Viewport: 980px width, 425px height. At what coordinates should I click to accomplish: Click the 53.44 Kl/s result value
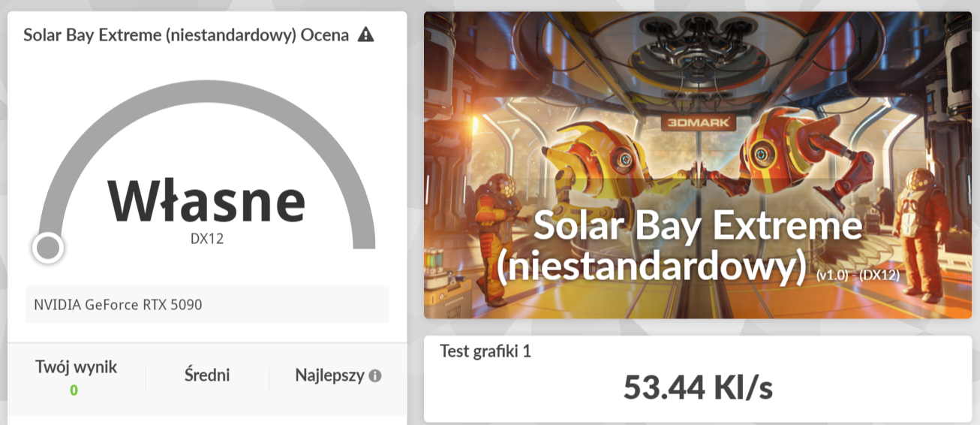pyautogui.click(x=698, y=387)
